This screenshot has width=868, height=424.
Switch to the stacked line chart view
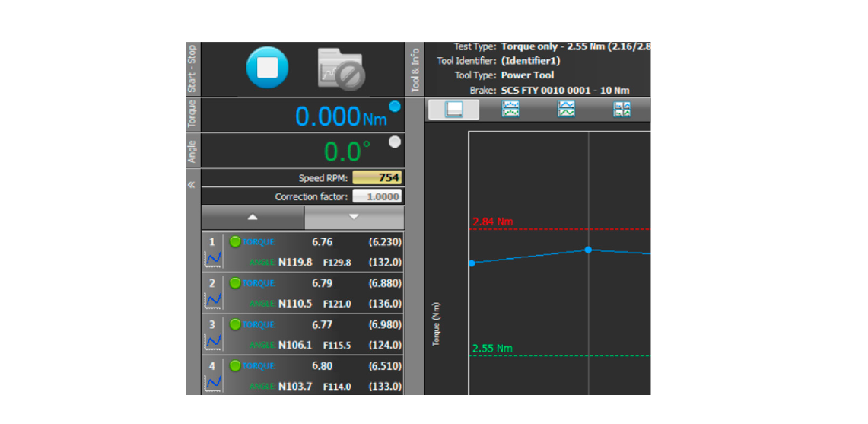click(x=566, y=110)
